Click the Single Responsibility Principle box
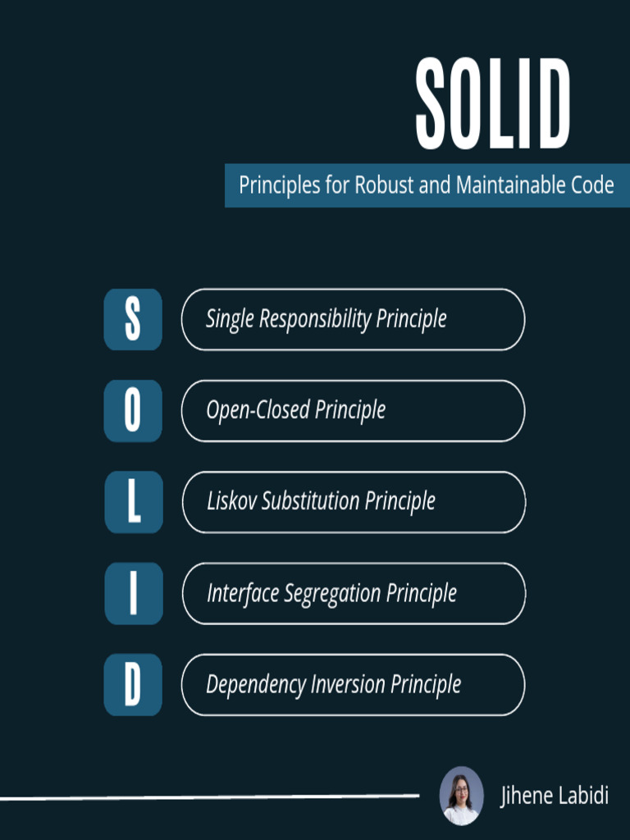630x840 pixels. coord(353,319)
